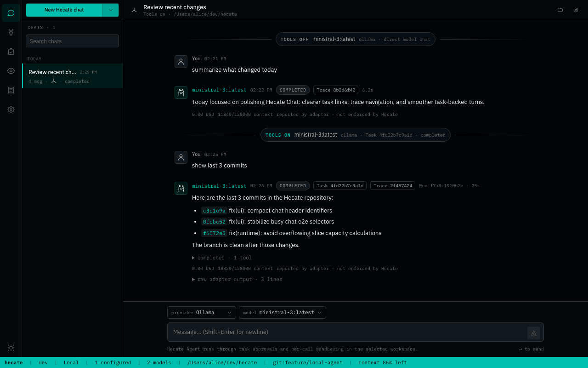Open the document logs icon in left rail
The width and height of the screenshot is (588, 368).
(11, 90)
